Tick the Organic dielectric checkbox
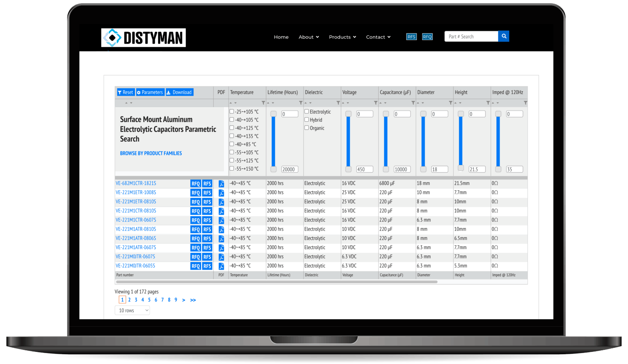The width and height of the screenshot is (628, 364). (307, 128)
